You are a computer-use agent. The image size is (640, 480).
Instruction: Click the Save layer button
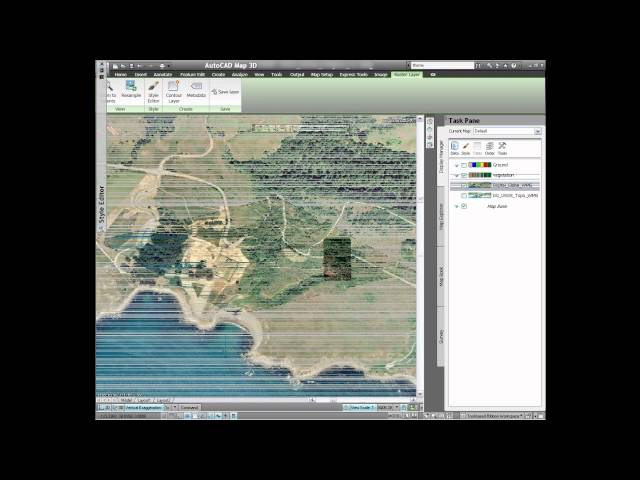[x=225, y=92]
